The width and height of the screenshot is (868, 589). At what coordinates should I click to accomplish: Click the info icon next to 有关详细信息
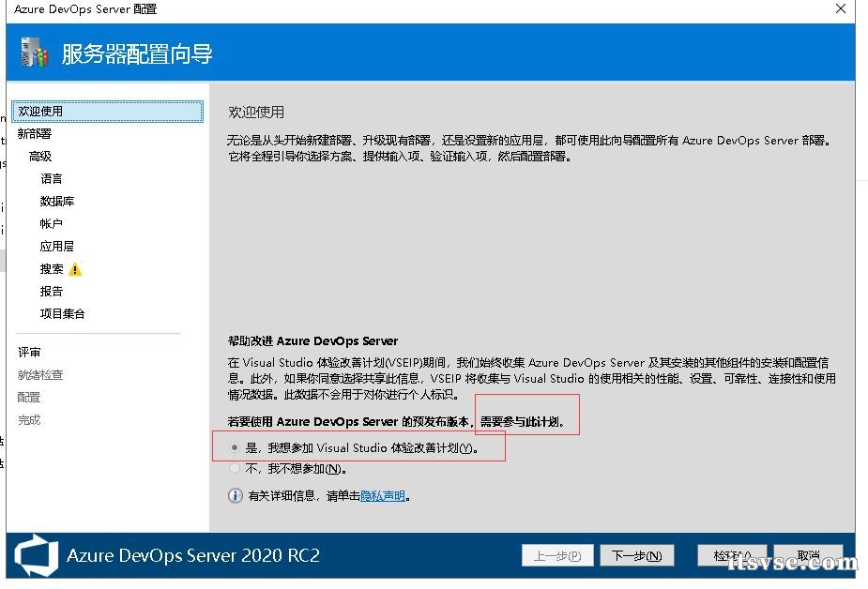click(x=236, y=495)
